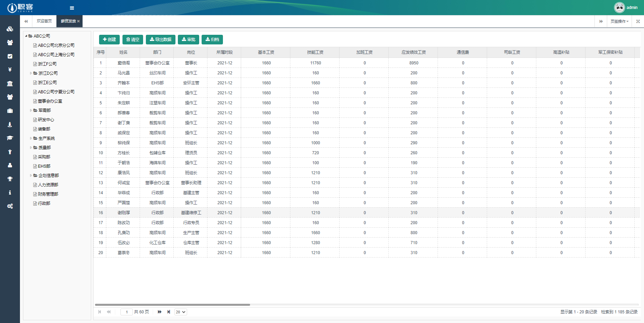Select 董事会办公室 in the tree

pos(50,101)
